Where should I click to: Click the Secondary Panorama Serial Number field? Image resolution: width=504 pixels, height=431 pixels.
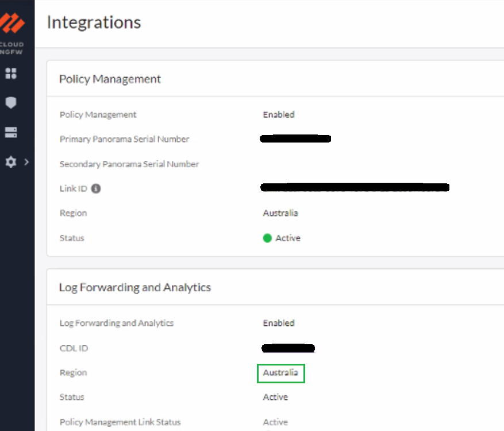point(129,164)
